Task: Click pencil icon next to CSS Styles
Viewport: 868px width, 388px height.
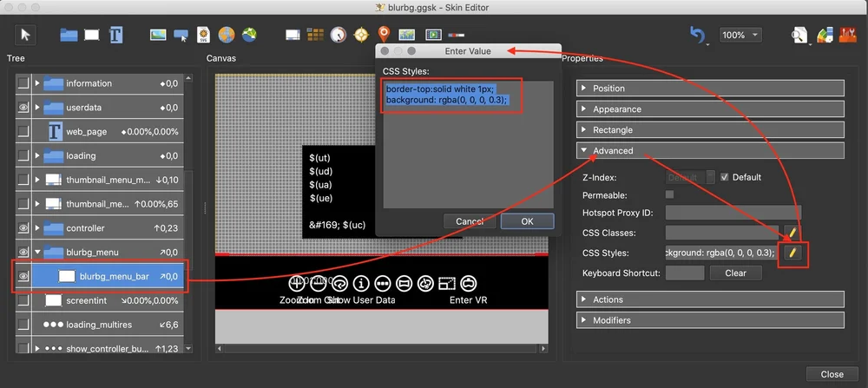Action: (792, 253)
